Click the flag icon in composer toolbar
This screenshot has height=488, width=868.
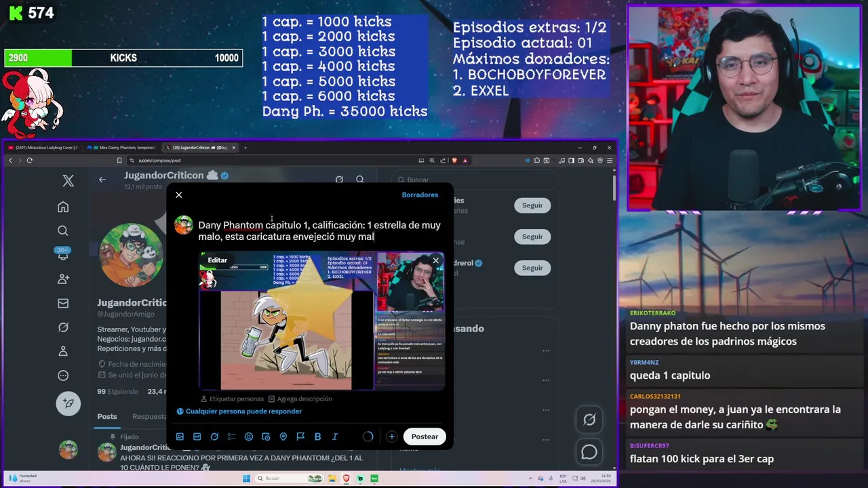tap(300, 437)
